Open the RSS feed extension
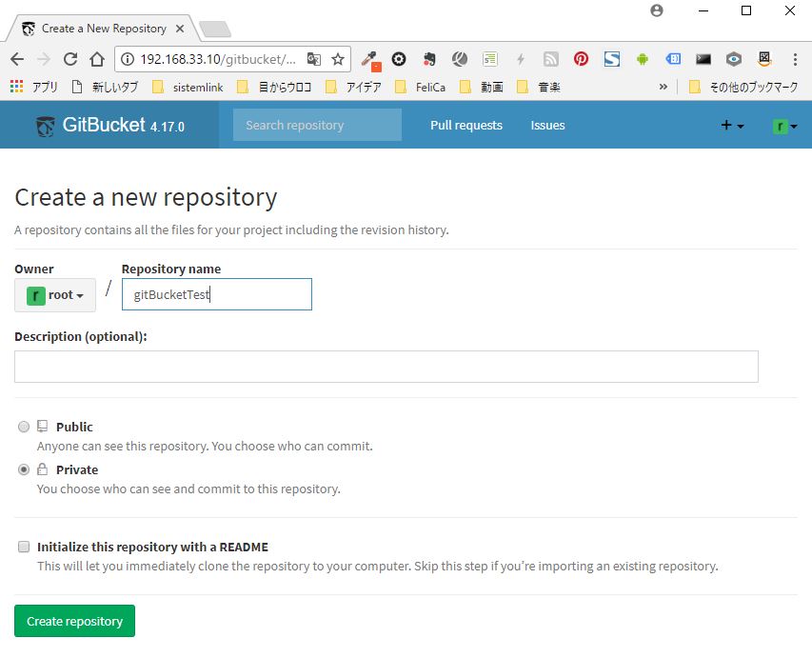812x658 pixels. (x=550, y=59)
